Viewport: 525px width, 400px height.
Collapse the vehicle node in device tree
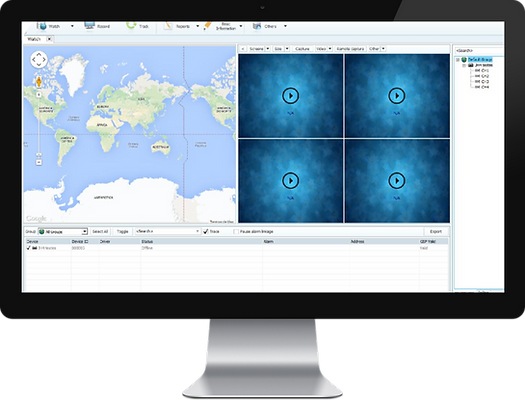pos(464,65)
